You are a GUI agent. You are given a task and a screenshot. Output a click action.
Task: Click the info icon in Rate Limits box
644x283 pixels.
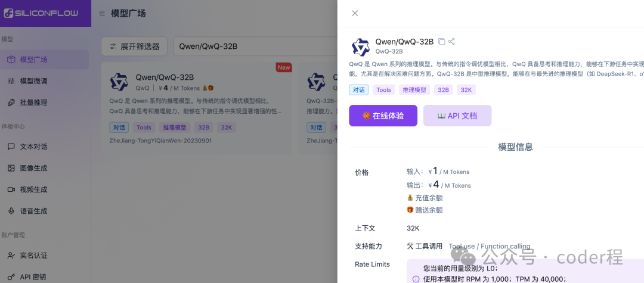[x=416, y=279]
